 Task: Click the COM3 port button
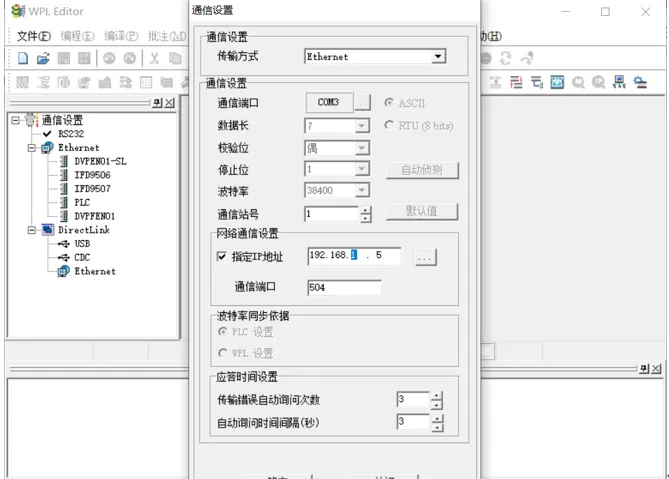pyautogui.click(x=329, y=102)
